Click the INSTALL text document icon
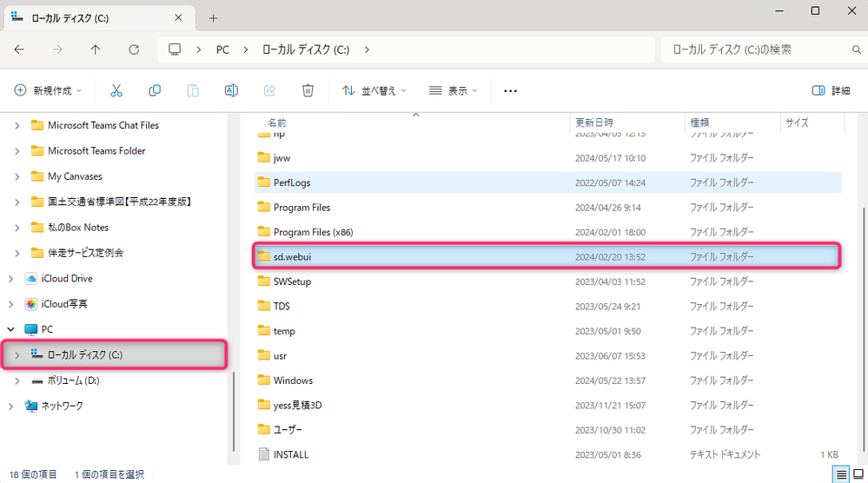This screenshot has width=868, height=483. pos(264,454)
